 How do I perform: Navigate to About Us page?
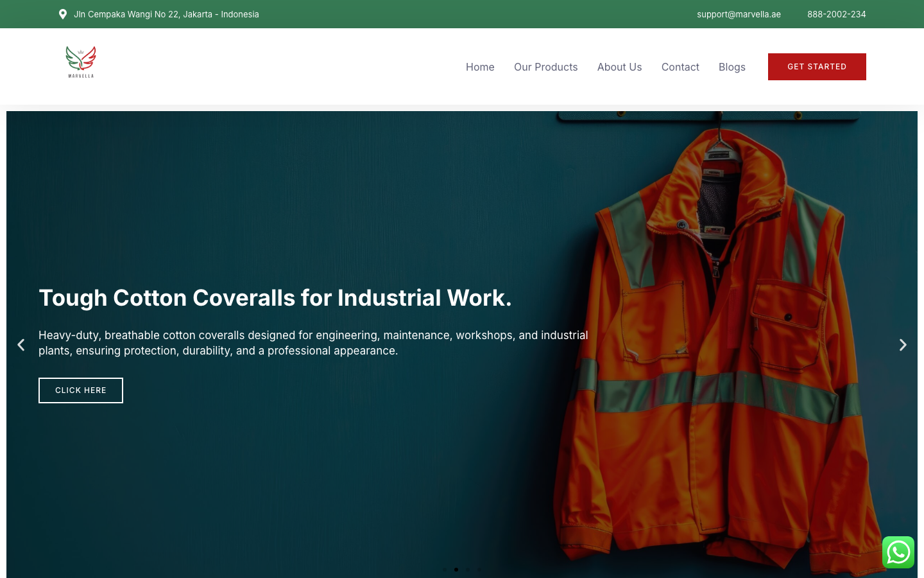(620, 67)
